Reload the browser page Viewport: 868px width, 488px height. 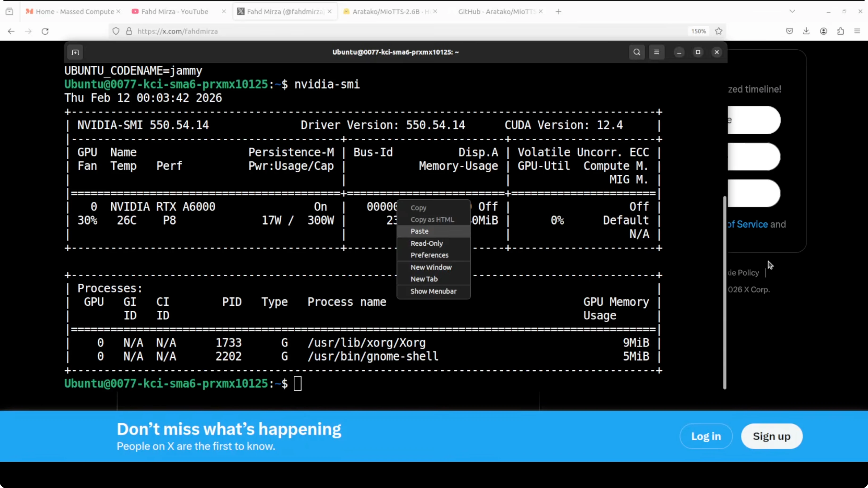(45, 31)
